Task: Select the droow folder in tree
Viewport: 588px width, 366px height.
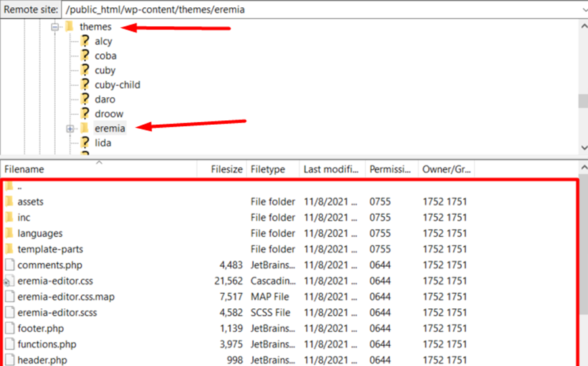Action: [108, 114]
